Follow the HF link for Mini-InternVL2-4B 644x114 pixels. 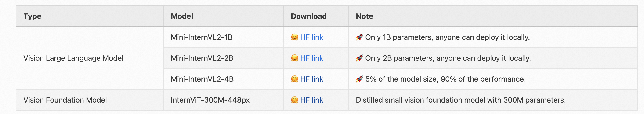point(311,79)
